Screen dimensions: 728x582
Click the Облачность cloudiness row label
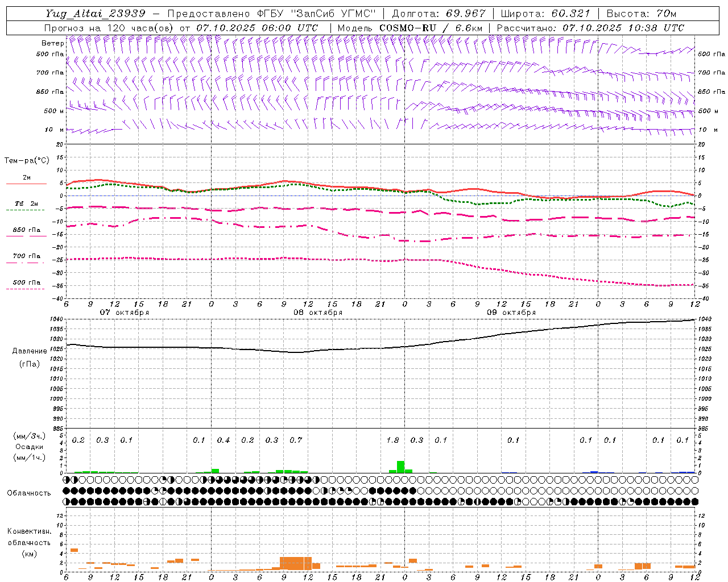click(29, 493)
